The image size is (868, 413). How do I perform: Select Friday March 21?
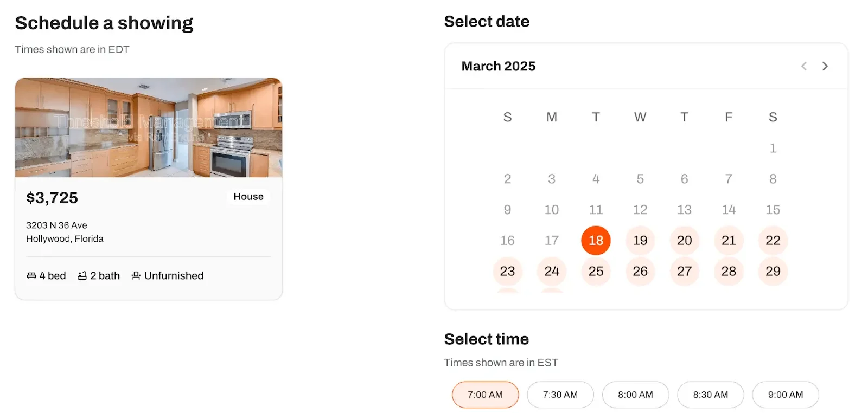[729, 240]
